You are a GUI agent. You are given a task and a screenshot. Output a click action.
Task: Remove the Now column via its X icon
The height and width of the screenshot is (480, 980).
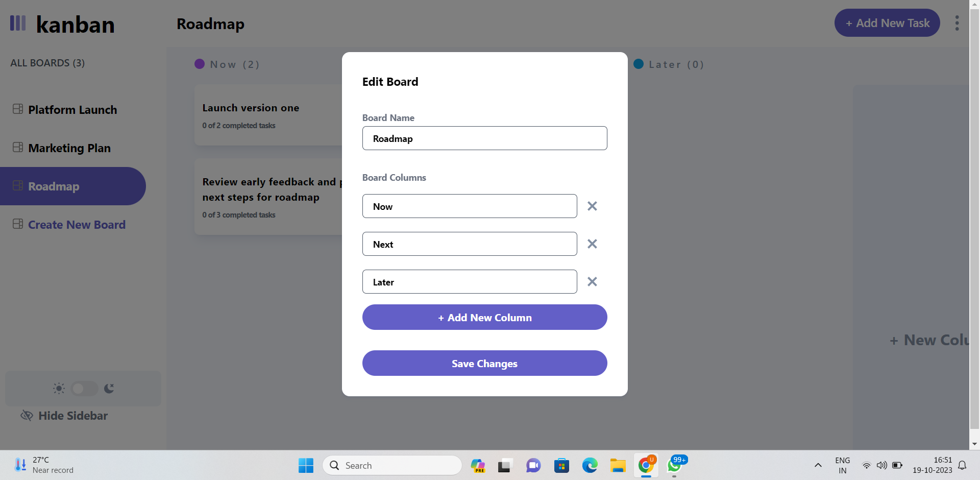[592, 206]
